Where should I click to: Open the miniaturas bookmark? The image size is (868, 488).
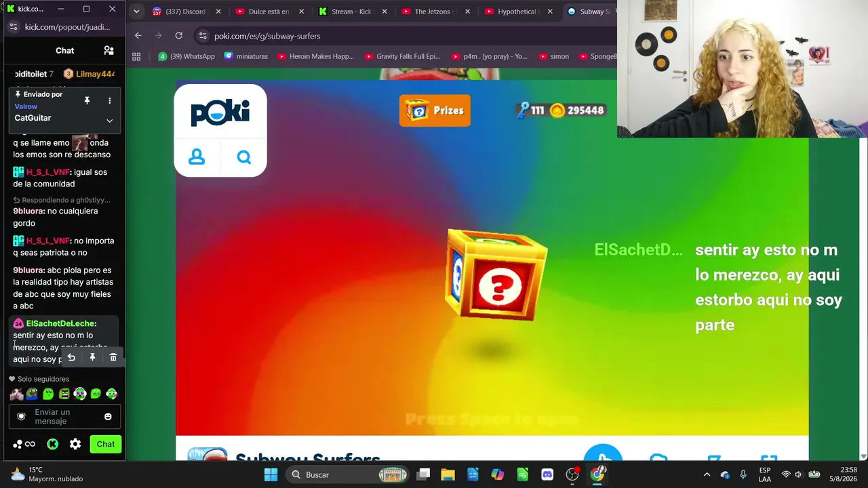(x=246, y=56)
